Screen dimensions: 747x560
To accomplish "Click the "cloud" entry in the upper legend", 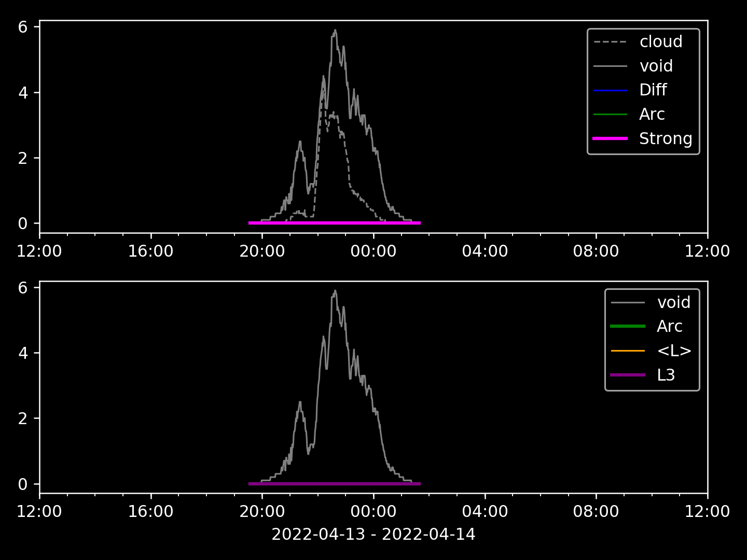I will click(x=660, y=41).
